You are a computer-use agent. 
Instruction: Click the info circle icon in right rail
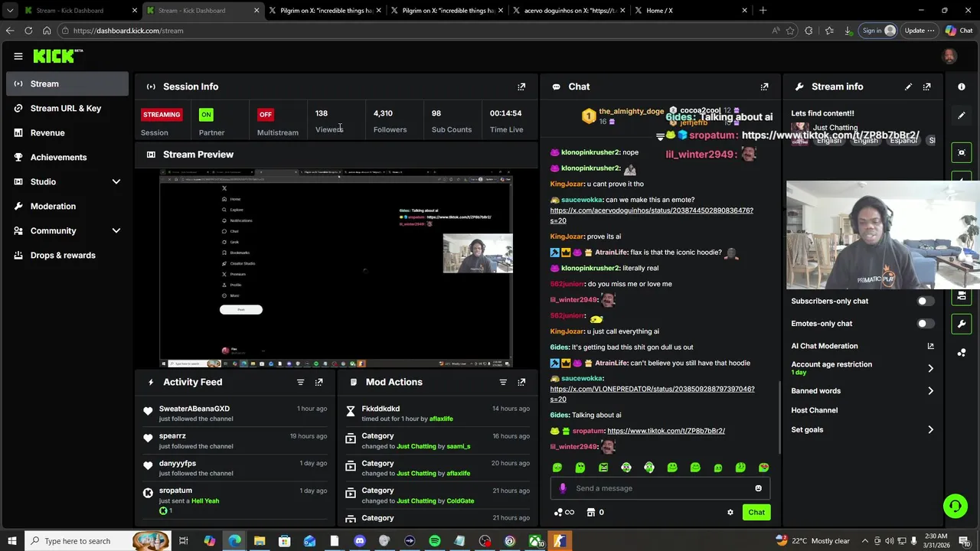tap(962, 86)
